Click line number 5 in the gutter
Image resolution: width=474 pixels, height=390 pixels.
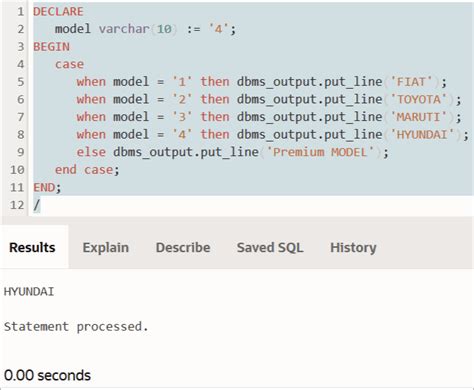coord(20,82)
